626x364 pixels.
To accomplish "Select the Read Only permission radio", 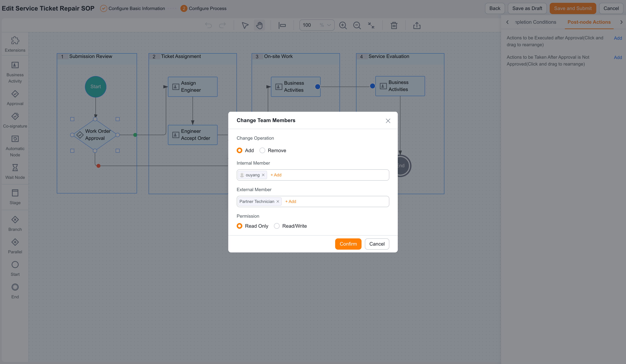I will coord(239,226).
